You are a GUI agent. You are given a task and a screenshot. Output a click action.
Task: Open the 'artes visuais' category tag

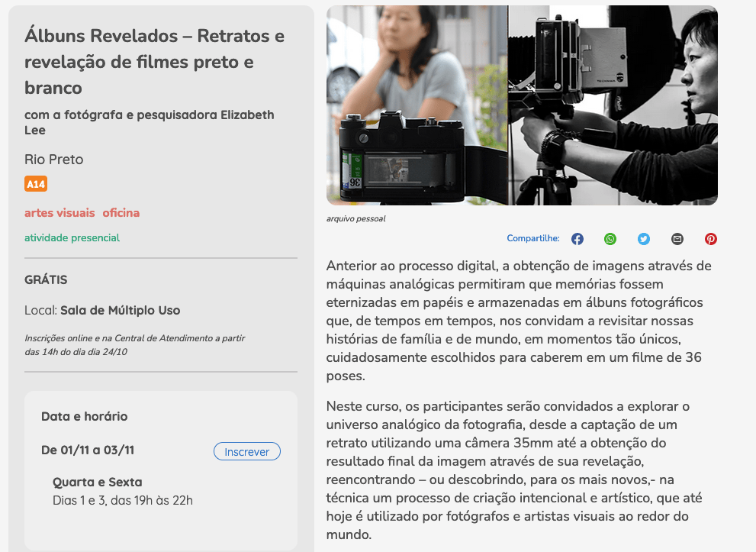click(60, 213)
